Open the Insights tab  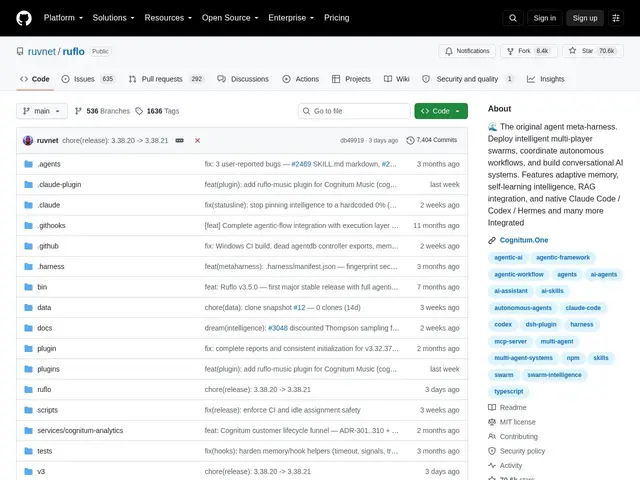tap(545, 79)
